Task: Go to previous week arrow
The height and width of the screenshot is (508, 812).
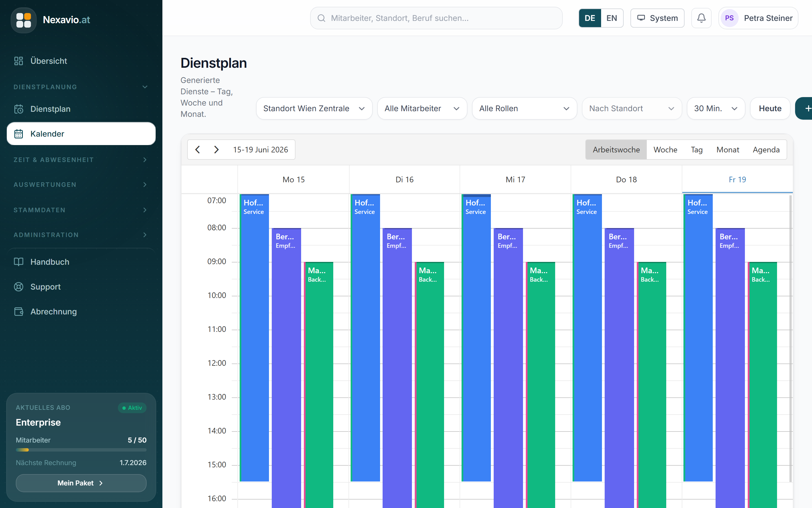Action: coord(198,150)
